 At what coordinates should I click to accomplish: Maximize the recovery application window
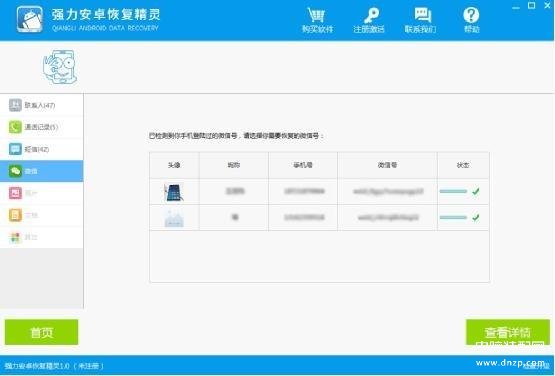pyautogui.click(x=531, y=6)
